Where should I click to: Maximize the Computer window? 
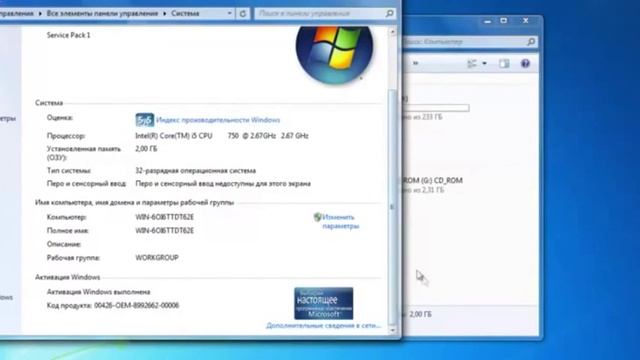point(504,20)
